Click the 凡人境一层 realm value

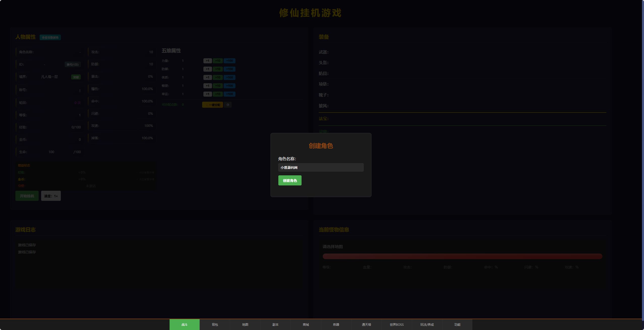click(x=49, y=77)
